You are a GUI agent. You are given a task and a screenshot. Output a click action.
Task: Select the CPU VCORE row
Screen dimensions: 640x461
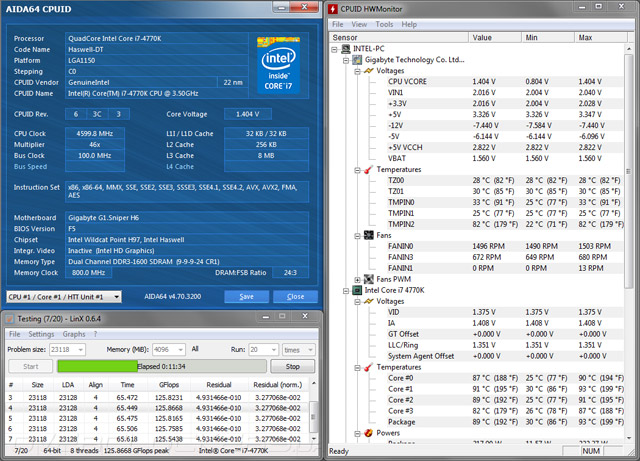(504, 82)
